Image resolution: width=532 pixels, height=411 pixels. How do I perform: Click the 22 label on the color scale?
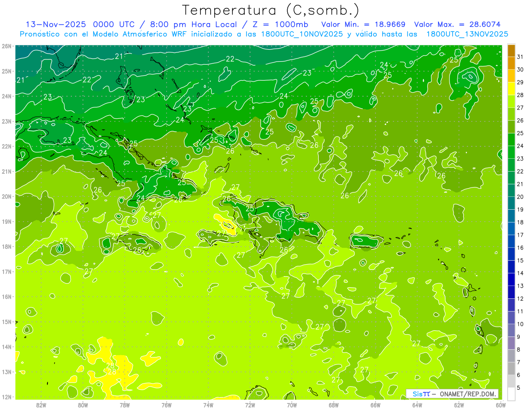point(520,171)
